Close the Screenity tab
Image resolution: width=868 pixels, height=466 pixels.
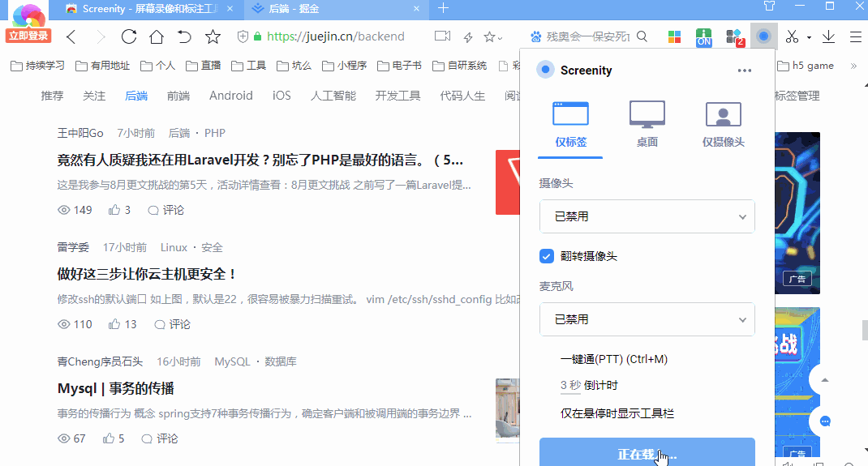pos(230,9)
